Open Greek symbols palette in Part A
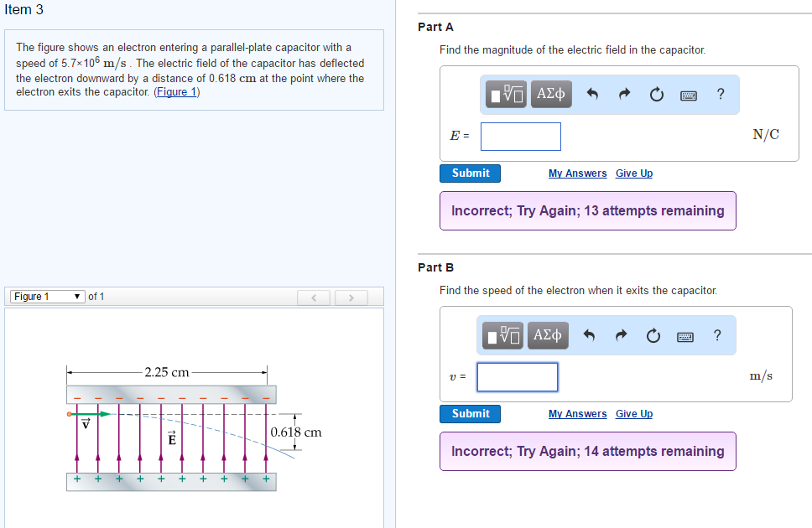This screenshot has width=812, height=528. pos(551,94)
